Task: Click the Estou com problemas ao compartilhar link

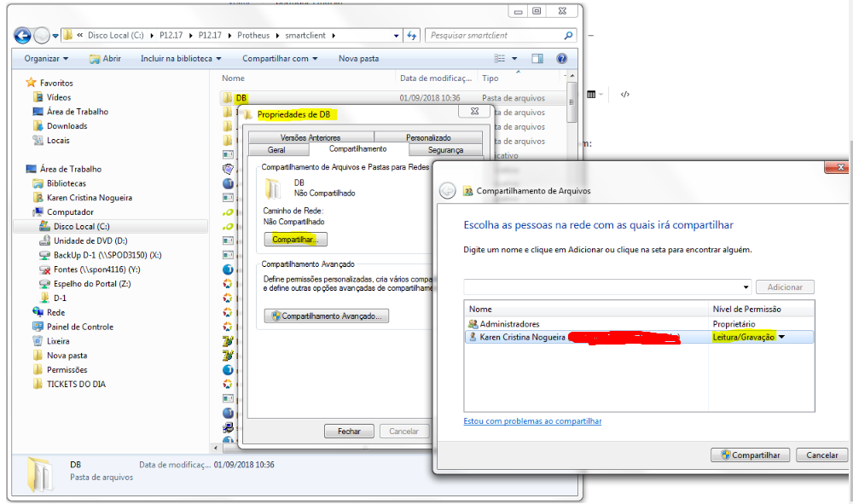Action: click(532, 420)
